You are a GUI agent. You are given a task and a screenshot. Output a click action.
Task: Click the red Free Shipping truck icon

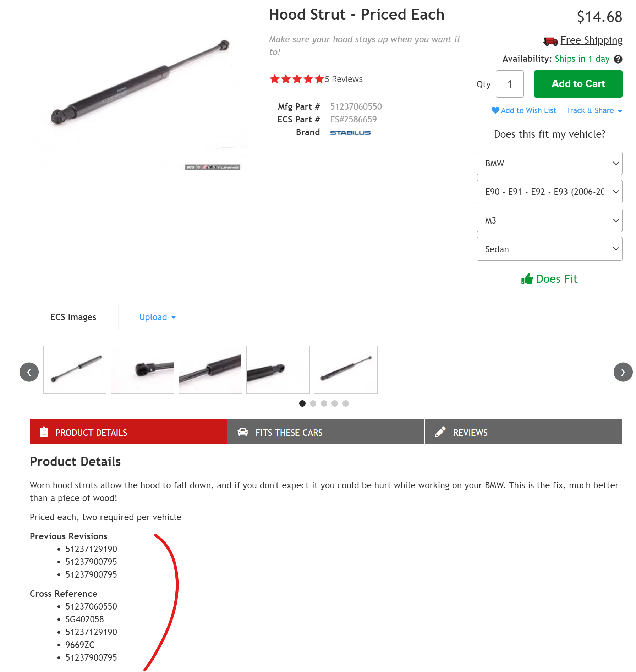click(550, 41)
